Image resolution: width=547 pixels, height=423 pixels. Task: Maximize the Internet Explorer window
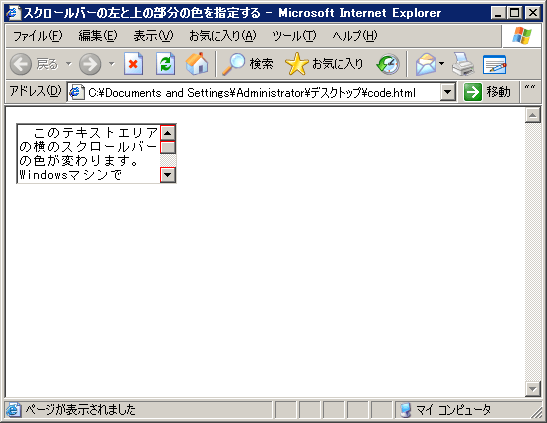(x=514, y=13)
